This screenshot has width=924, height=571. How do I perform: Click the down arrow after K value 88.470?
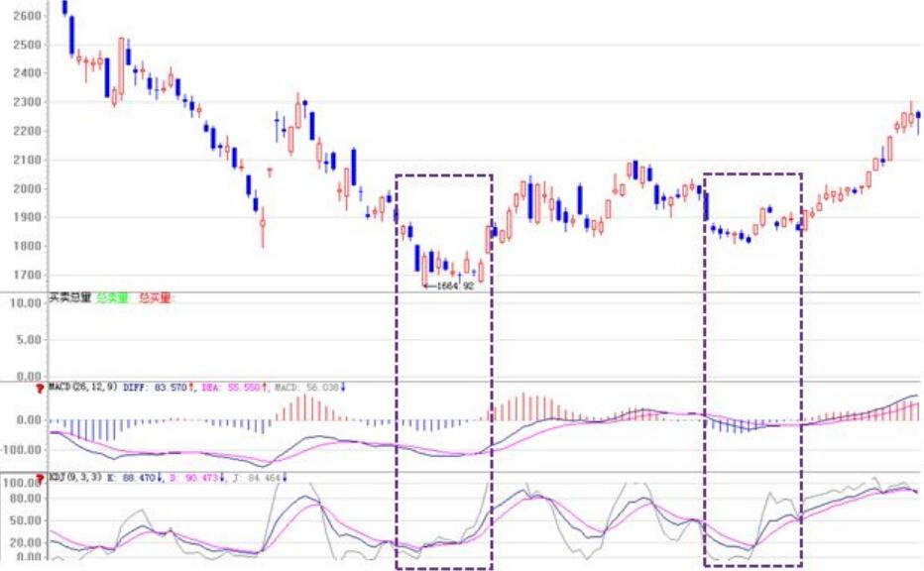[160, 478]
